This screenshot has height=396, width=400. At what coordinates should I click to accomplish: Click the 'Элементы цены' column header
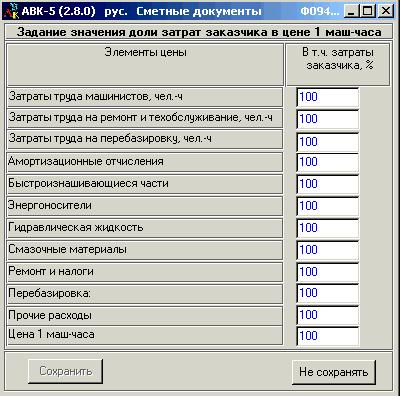[x=145, y=65]
